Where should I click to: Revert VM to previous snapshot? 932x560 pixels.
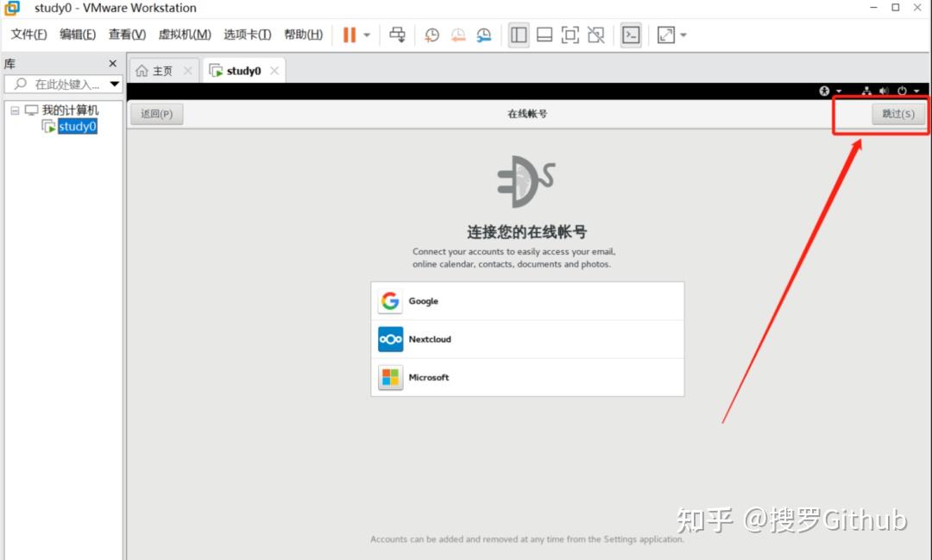457,35
